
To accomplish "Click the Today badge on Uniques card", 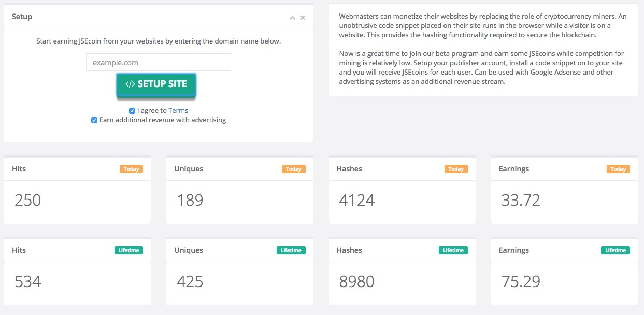I will pyautogui.click(x=294, y=169).
